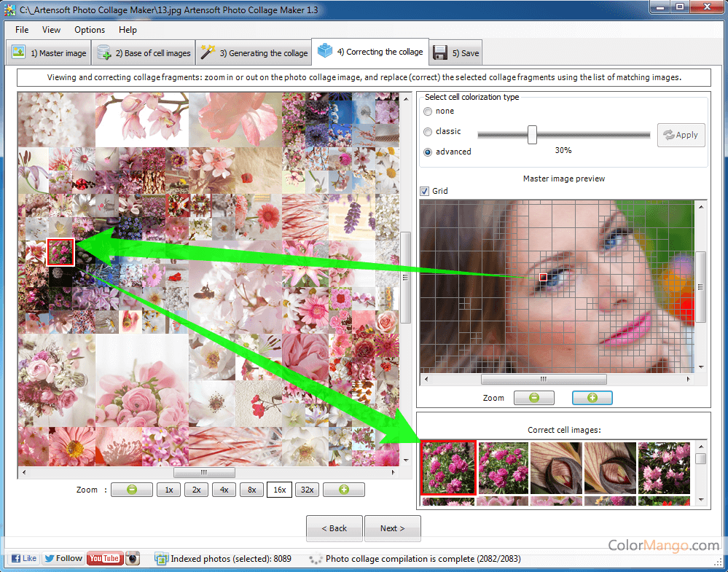Image resolution: width=728 pixels, height=572 pixels.
Task: Select the 'none' colorization radio button
Action: pyautogui.click(x=428, y=111)
